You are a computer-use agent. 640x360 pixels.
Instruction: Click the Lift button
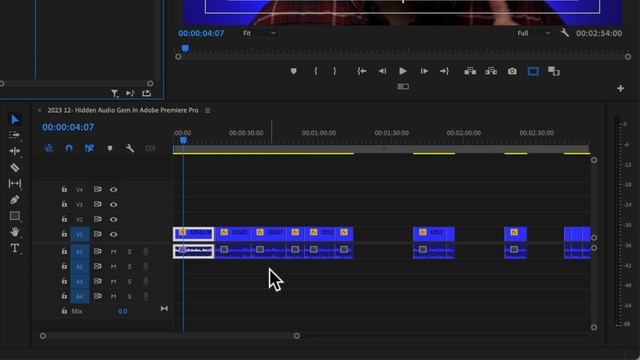[470, 71]
